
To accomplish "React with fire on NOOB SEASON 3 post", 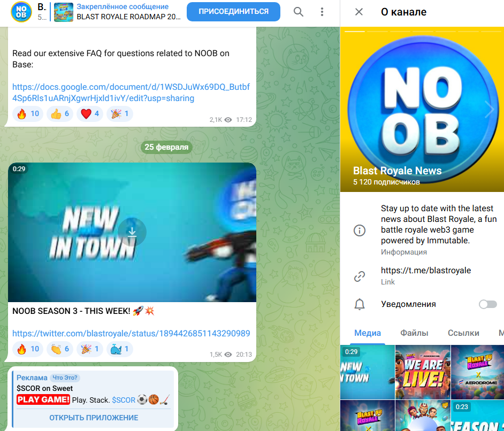I will click(28, 349).
